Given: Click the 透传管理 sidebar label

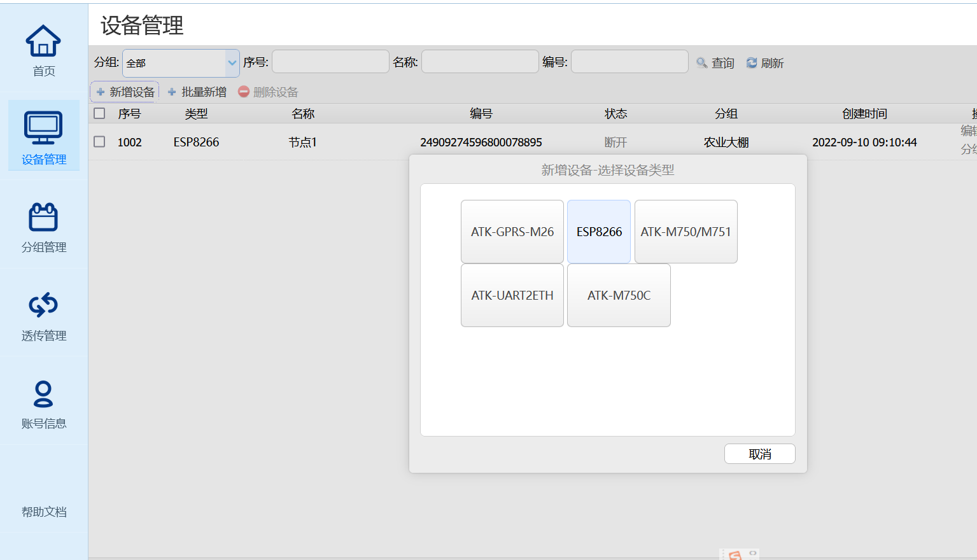Looking at the screenshot, I should (44, 335).
